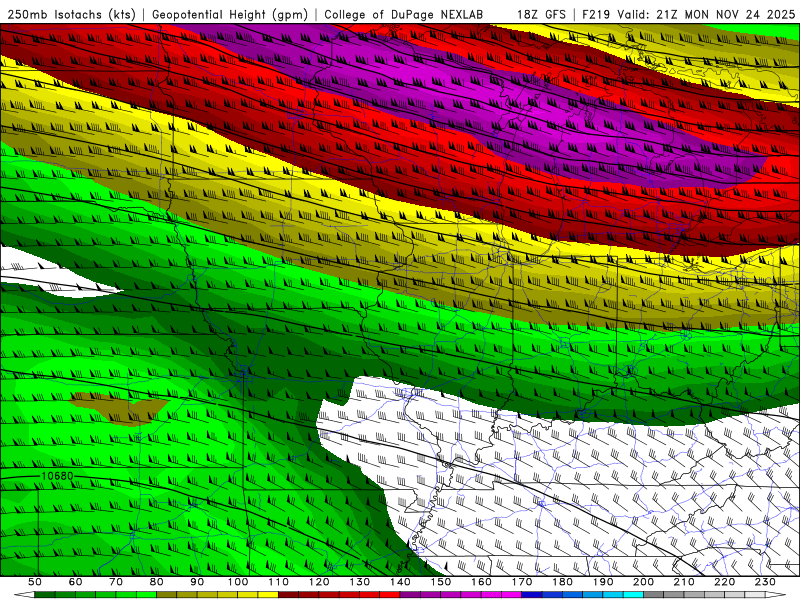Click the 10680 height contour label

click(x=57, y=476)
